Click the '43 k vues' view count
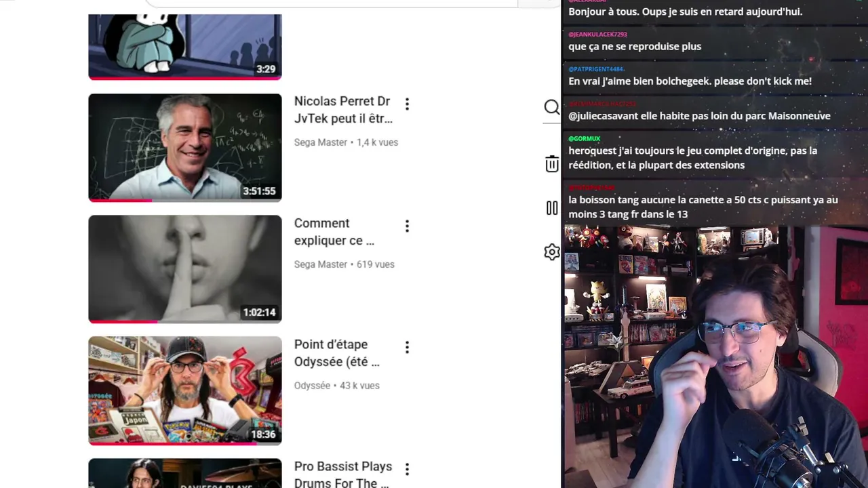868x488 pixels. tap(359, 386)
